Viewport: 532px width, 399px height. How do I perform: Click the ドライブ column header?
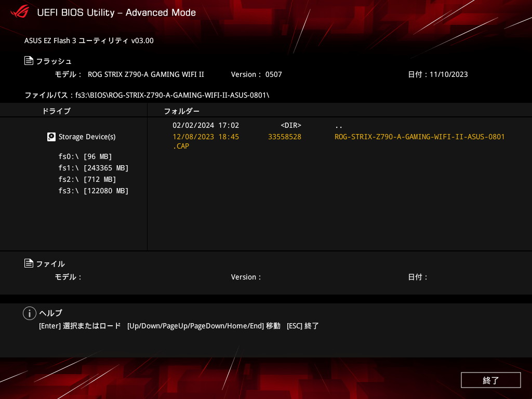click(56, 111)
